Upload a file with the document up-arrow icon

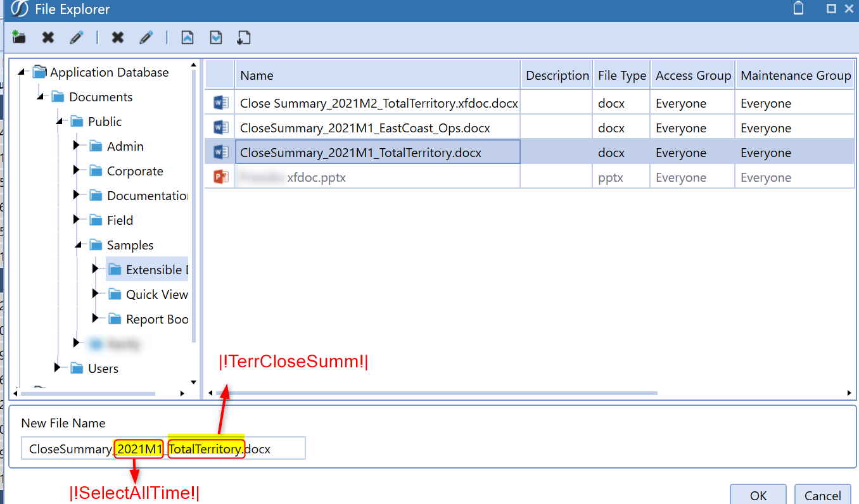tap(187, 37)
